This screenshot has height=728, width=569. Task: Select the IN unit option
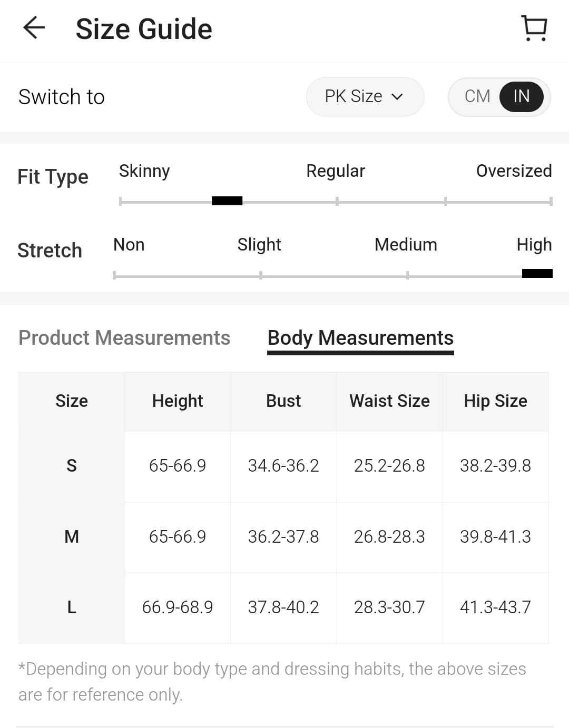point(521,96)
